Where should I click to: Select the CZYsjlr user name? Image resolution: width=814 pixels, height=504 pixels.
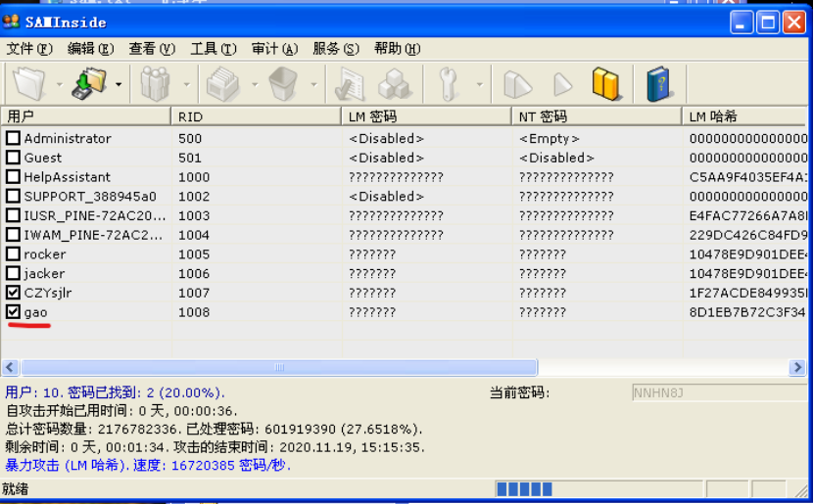(48, 293)
